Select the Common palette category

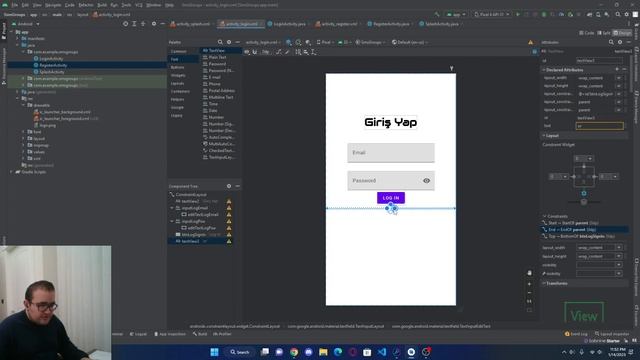pos(179,51)
